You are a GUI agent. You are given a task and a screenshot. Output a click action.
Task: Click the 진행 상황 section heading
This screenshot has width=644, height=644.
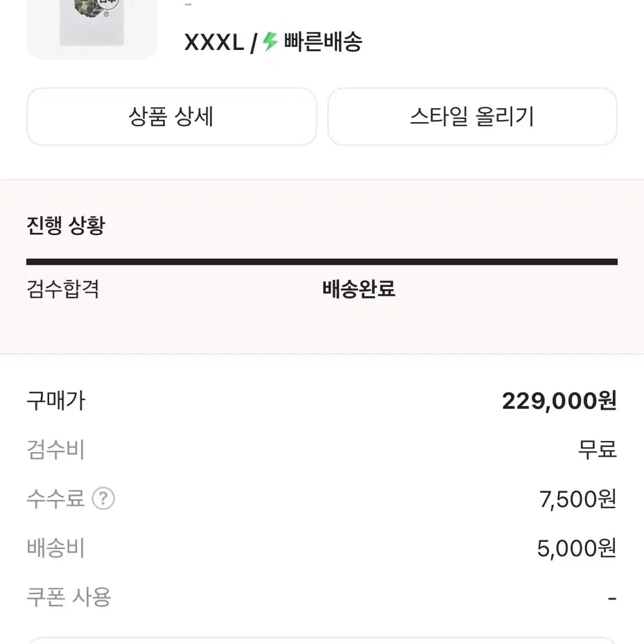point(66,225)
